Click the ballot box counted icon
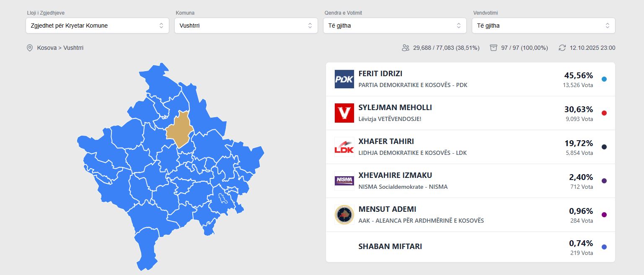The width and height of the screenshot is (644, 275). pos(494,48)
